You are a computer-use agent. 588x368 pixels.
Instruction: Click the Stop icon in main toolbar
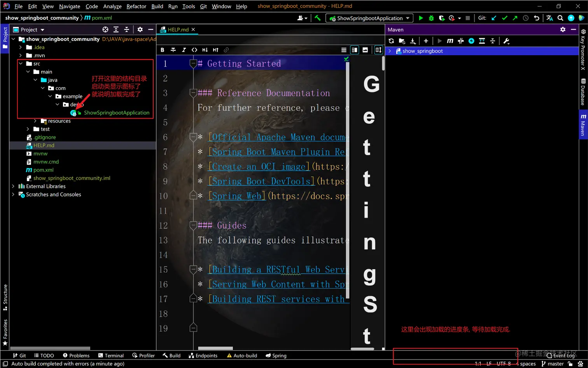(468, 18)
